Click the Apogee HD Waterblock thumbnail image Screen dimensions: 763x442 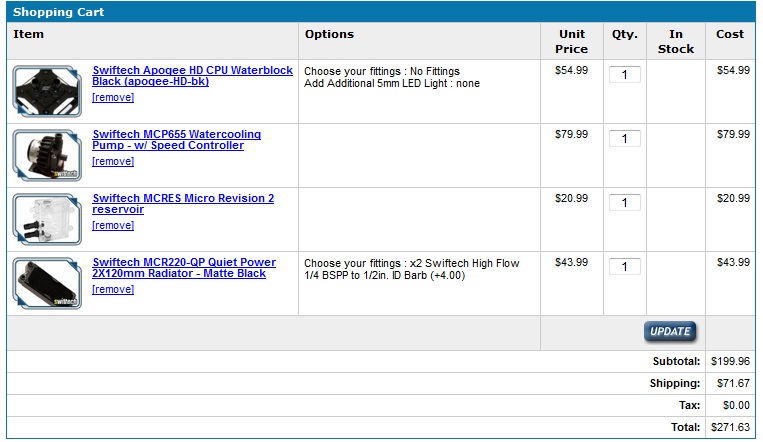pos(47,92)
